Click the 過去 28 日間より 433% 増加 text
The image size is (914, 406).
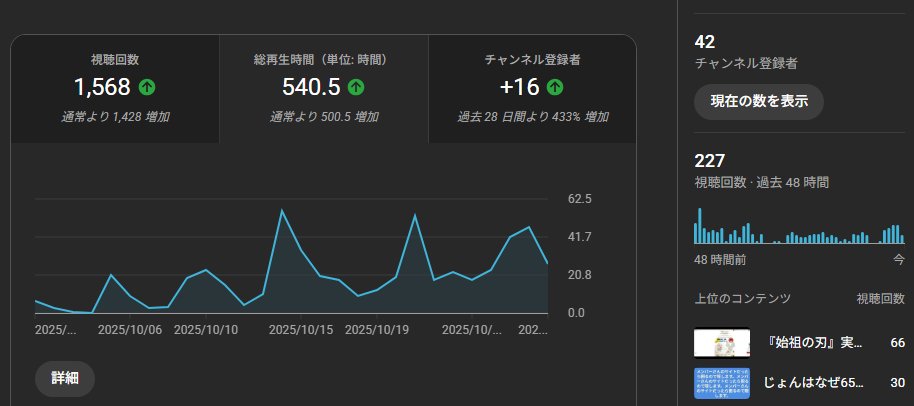pyautogui.click(x=533, y=117)
